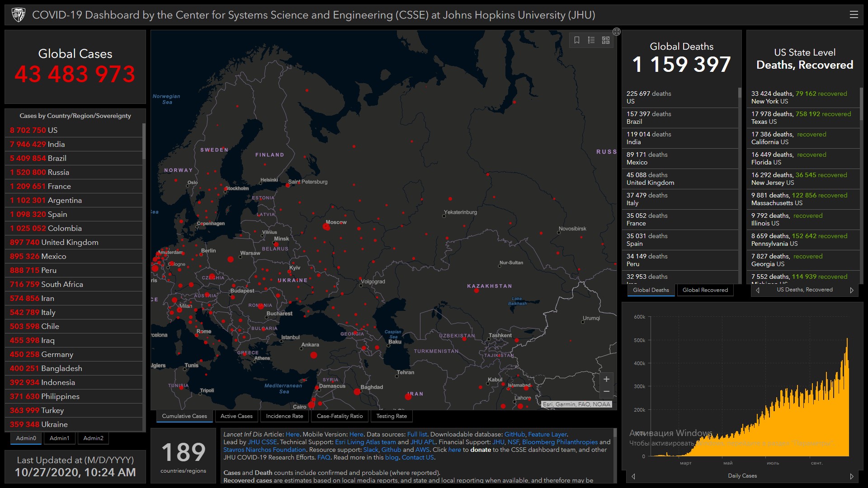Advance US Deaths, Recovered panel right arrow

click(852, 290)
